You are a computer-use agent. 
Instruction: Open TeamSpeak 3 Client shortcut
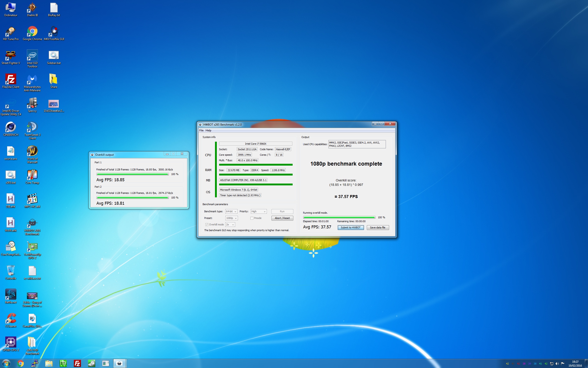tap(32, 130)
